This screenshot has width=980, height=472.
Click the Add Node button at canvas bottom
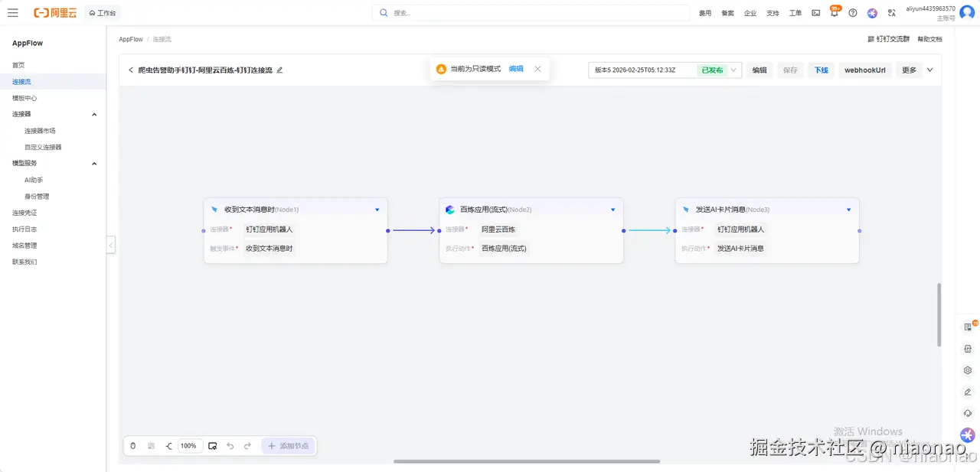(289, 445)
